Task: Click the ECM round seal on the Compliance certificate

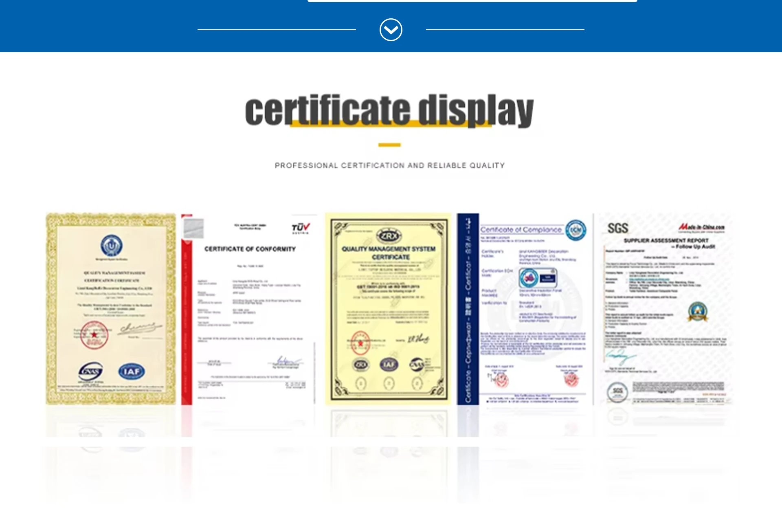Action: point(576,230)
